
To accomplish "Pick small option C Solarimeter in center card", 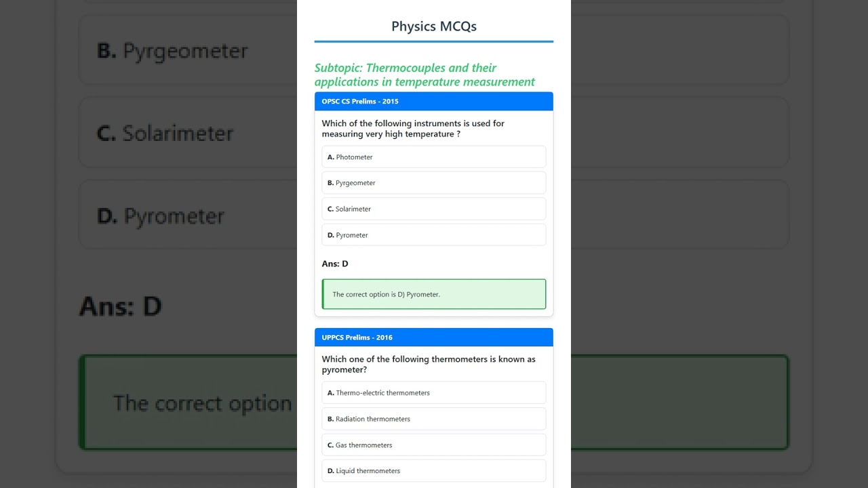I will 433,209.
